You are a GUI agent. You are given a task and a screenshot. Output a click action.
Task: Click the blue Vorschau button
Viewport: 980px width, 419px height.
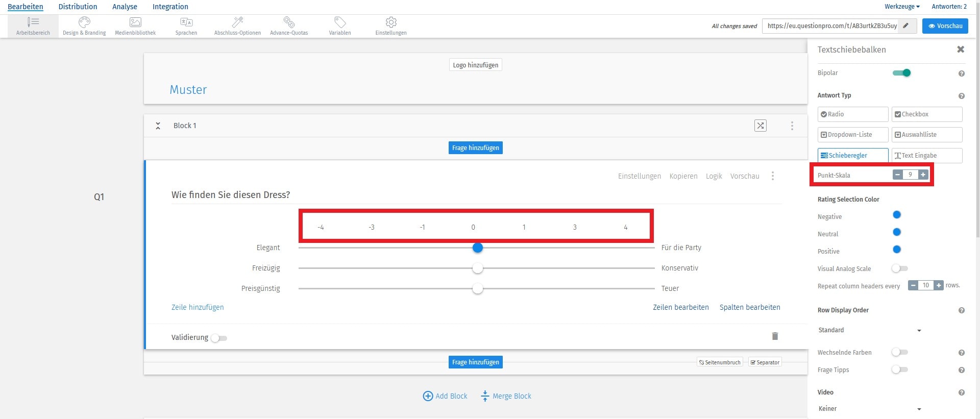[x=945, y=26]
